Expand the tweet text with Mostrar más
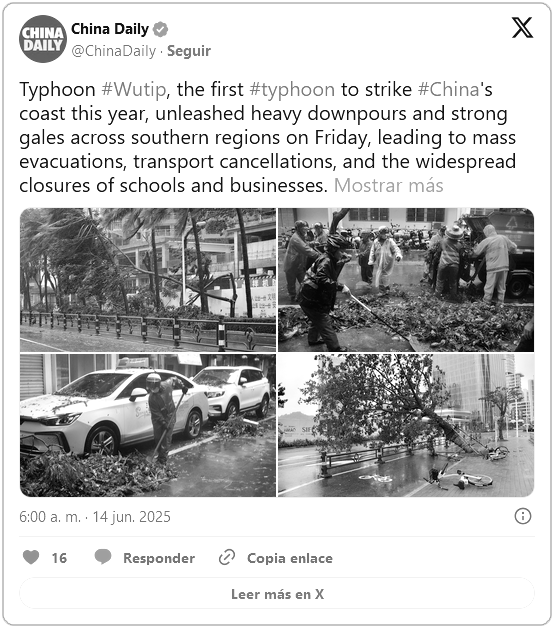Screen dimensions: 555x629 [x=389, y=186]
